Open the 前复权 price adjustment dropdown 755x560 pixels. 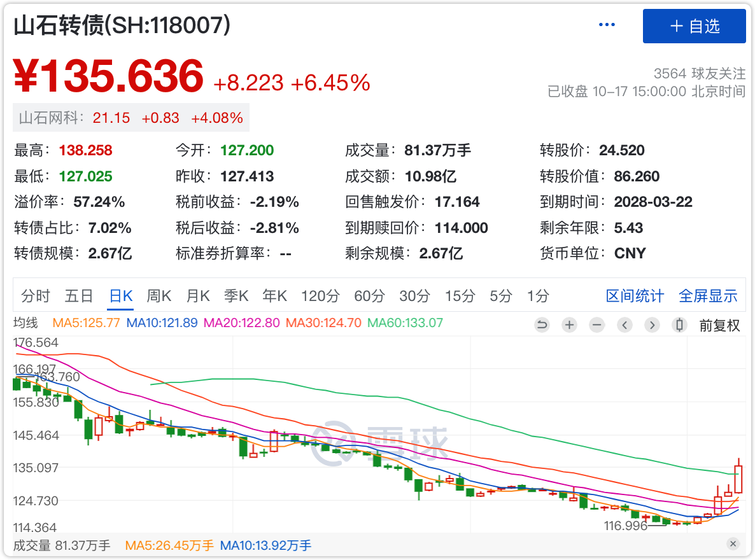[719, 325]
